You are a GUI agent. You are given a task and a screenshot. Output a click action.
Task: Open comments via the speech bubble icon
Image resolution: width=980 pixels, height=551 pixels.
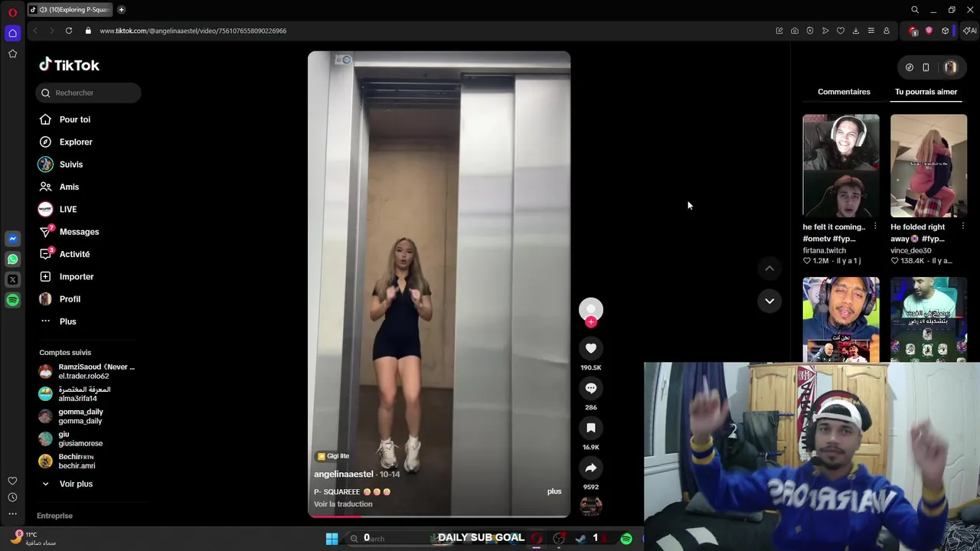591,388
